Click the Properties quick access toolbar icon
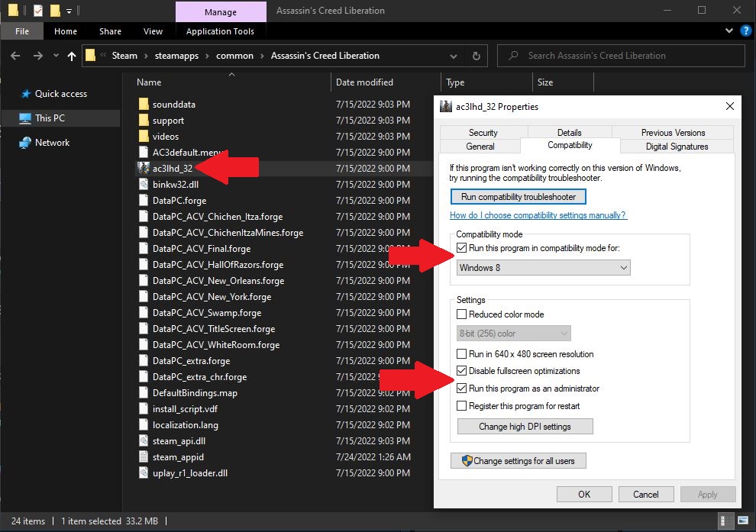Viewport: 756px width, 532px height. [38, 10]
